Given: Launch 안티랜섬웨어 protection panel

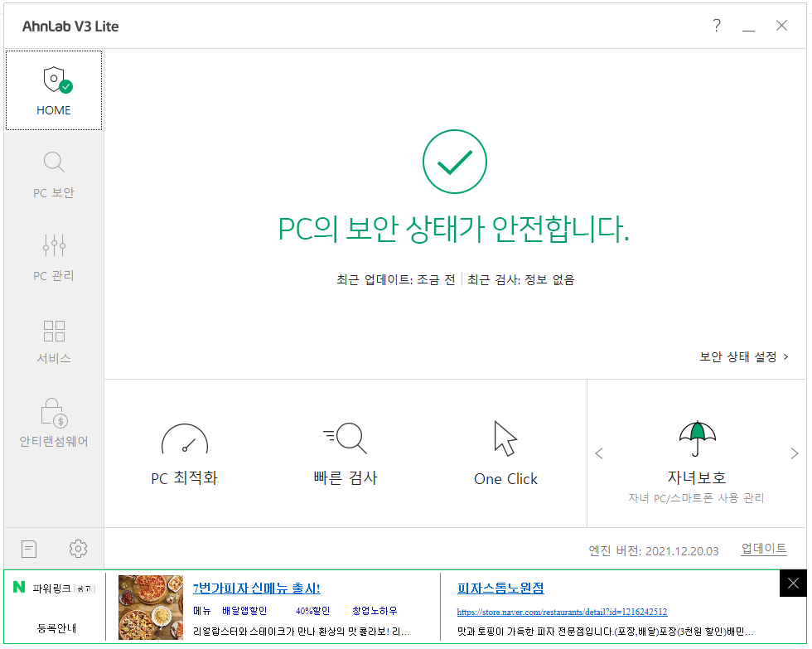Looking at the screenshot, I should point(53,423).
